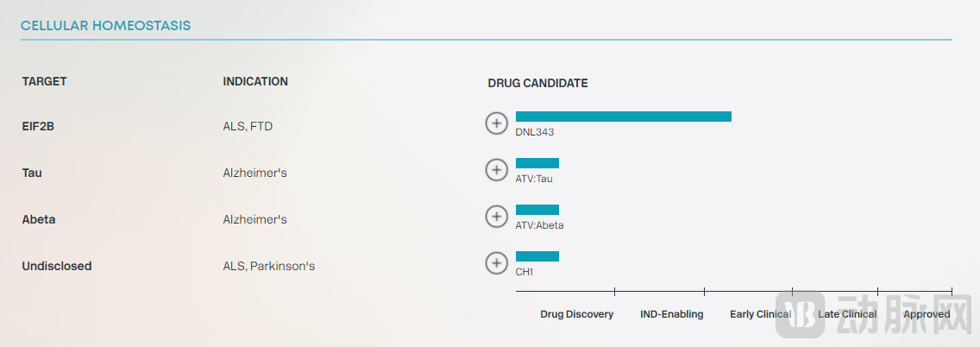This screenshot has height=347, width=980.
Task: Select the EIF2B target row label
Action: pos(39,126)
